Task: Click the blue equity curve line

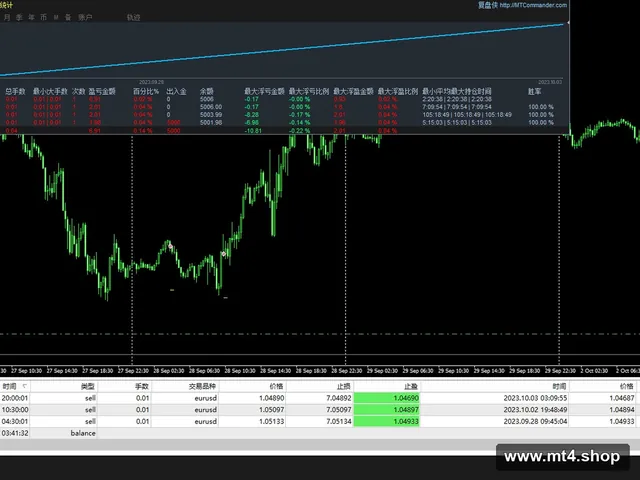Action: click(x=282, y=50)
